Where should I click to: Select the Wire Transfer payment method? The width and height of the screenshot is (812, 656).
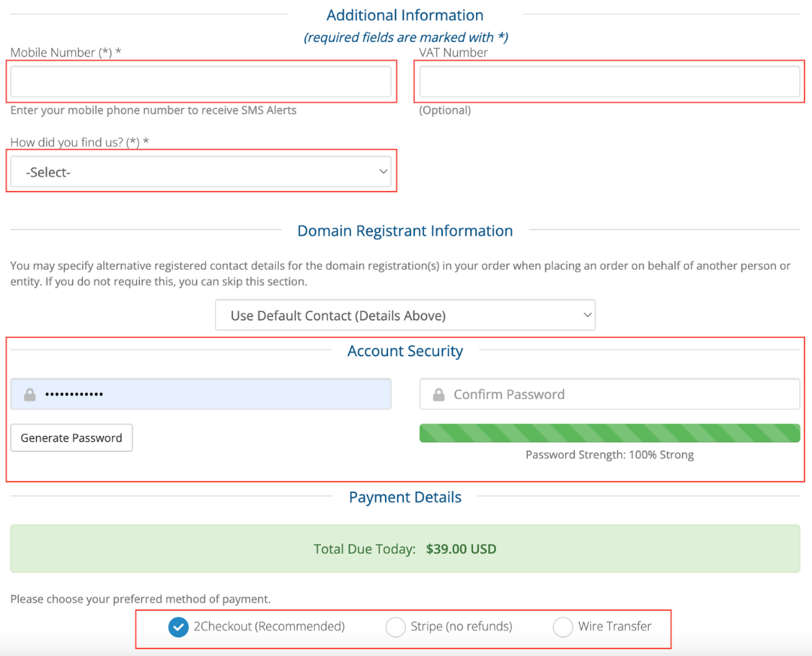click(563, 627)
